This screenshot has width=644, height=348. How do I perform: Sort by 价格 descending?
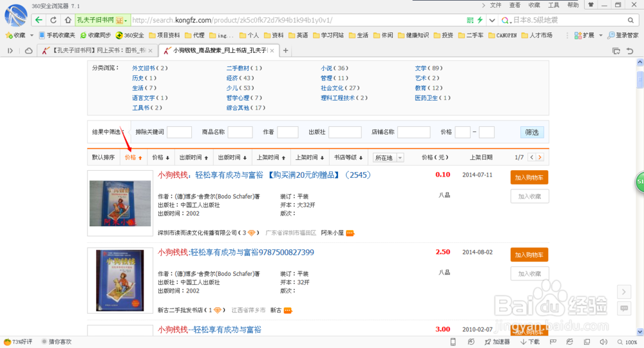tap(160, 157)
